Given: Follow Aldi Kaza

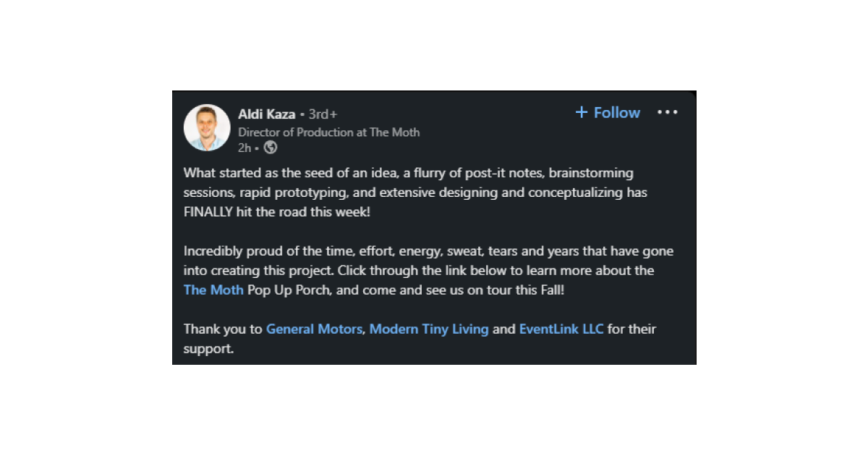Looking at the screenshot, I should coord(616,112).
